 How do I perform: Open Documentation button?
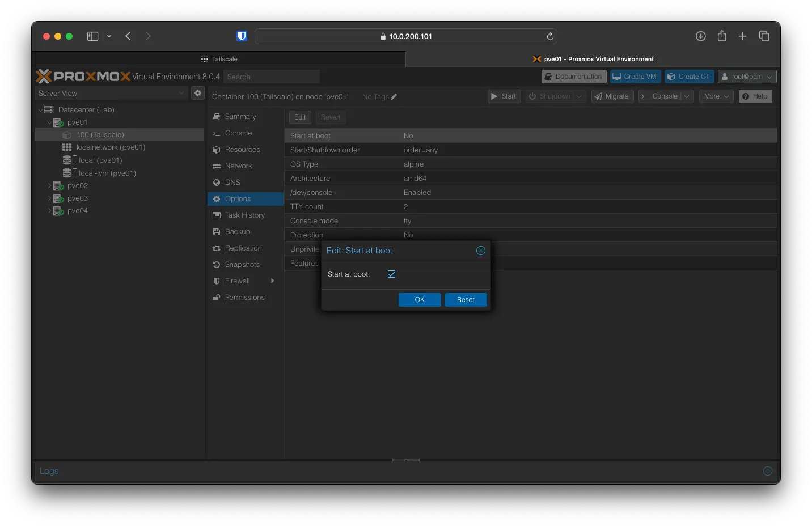pos(574,77)
